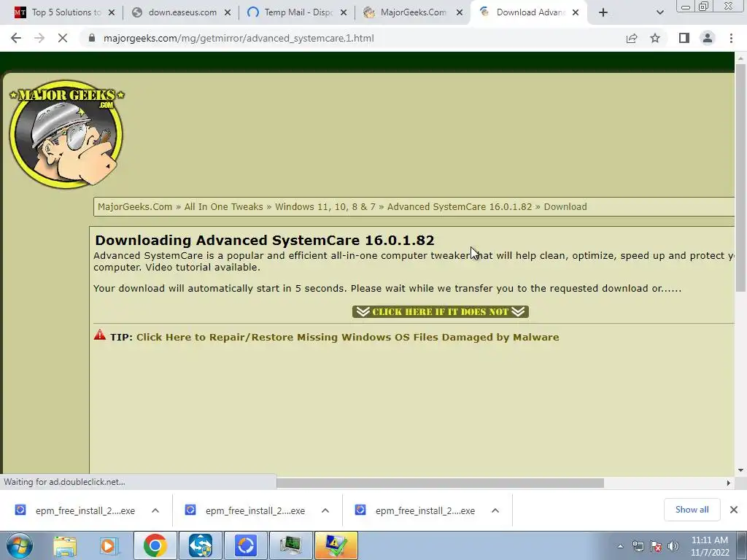Click the scroll up arrow
The width and height of the screenshot is (747, 560).
pos(740,58)
